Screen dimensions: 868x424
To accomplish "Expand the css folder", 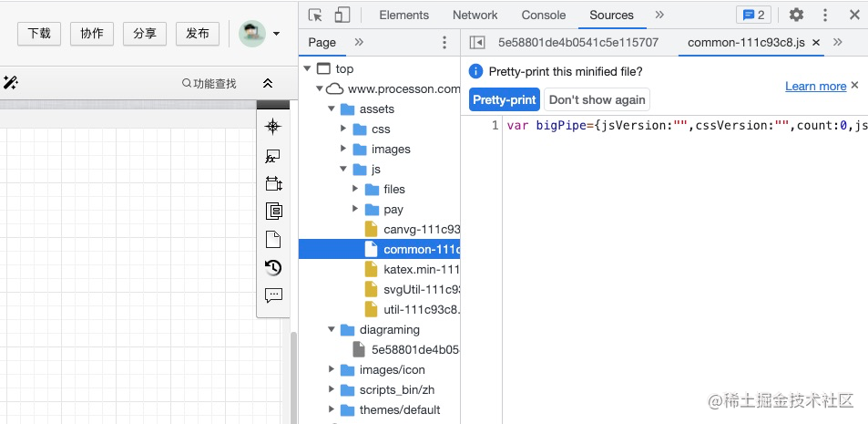I will [343, 129].
